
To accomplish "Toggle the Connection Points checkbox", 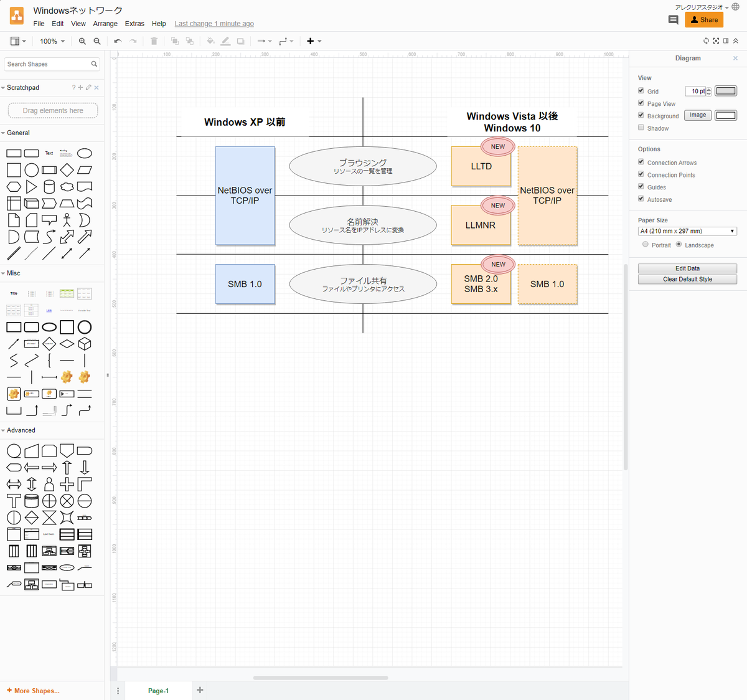I will click(x=641, y=174).
